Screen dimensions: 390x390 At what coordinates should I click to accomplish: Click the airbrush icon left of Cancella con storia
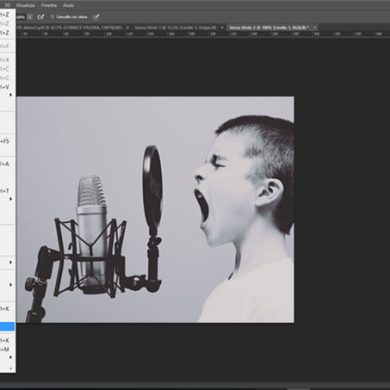(40, 17)
